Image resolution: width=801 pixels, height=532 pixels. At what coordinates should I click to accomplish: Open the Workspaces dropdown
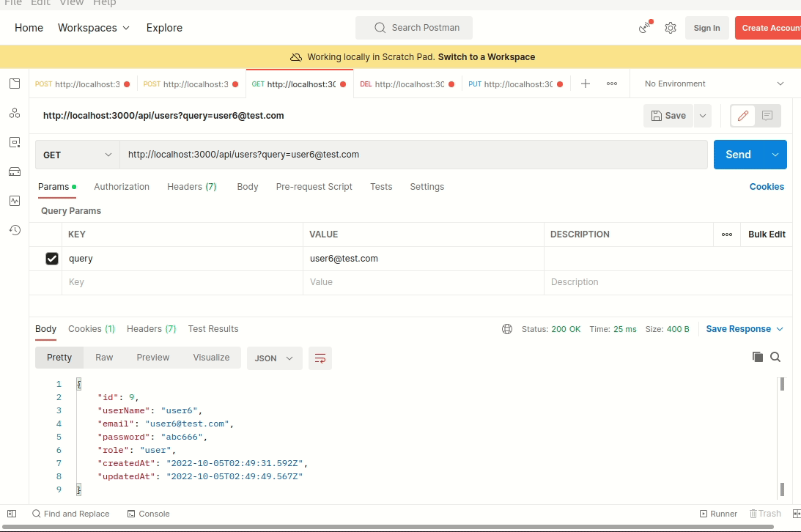point(94,28)
